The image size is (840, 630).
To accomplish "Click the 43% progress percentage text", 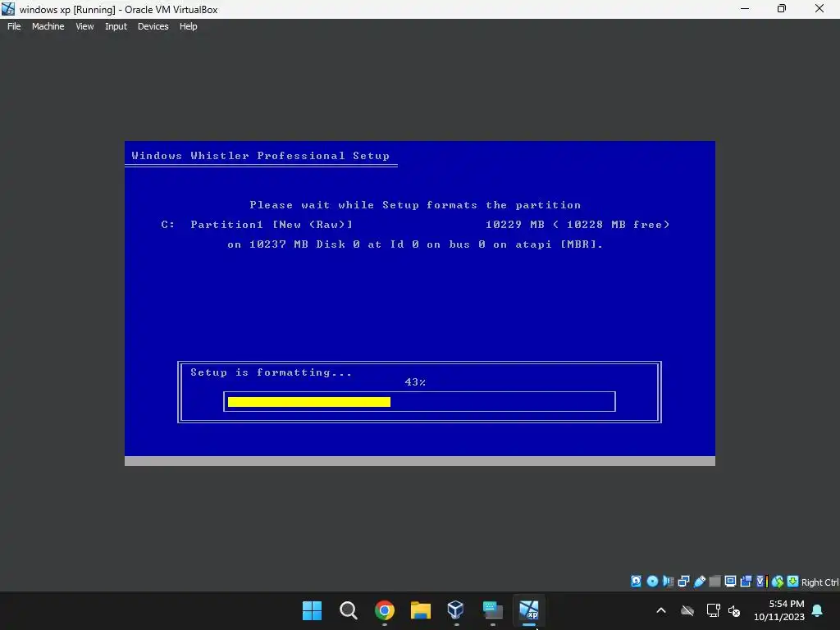I will (x=415, y=382).
